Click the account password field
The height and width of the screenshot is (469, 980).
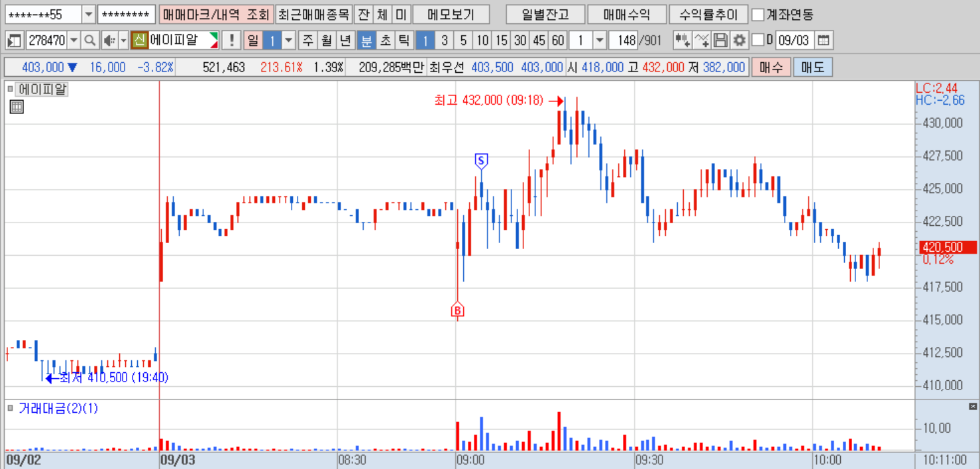[127, 14]
